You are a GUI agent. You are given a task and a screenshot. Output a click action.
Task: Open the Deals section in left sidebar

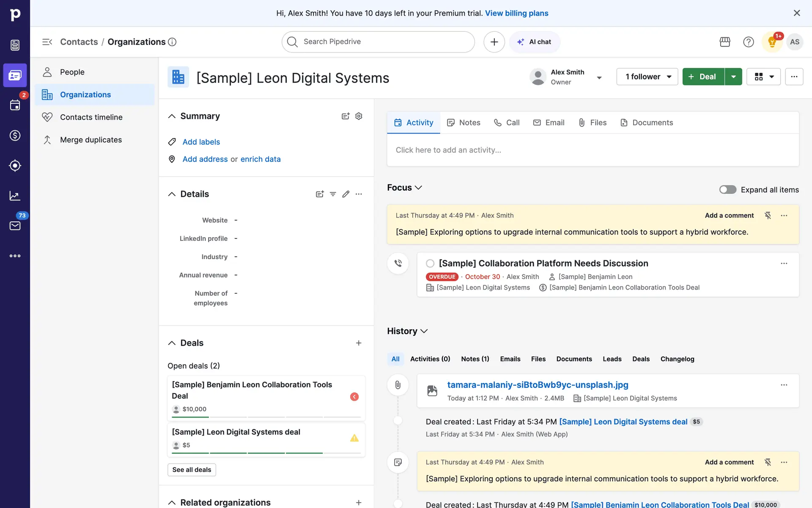[x=15, y=135]
